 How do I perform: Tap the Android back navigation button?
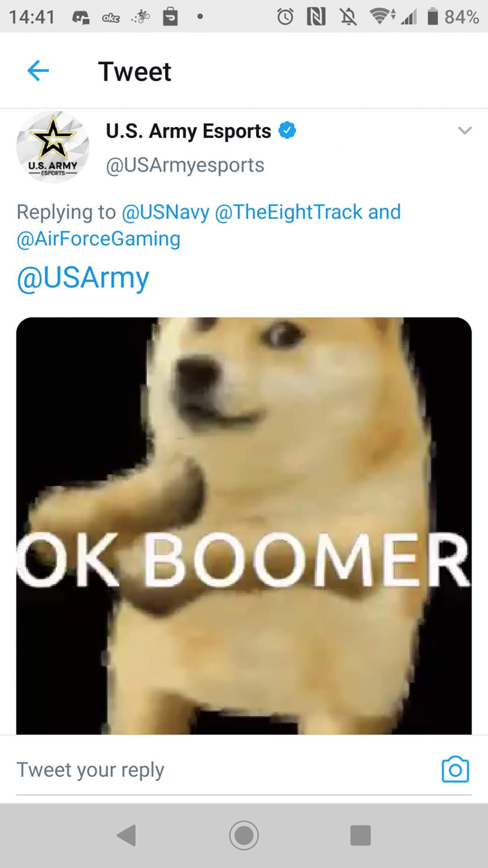126,835
